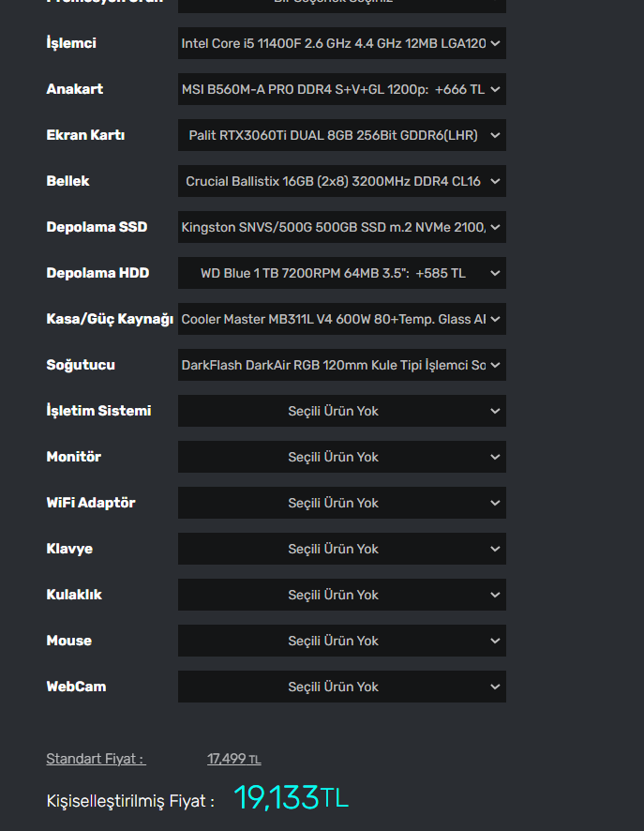The width and height of the screenshot is (644, 831).
Task: Choose a Soğutucu cooler option
Action: [341, 365]
